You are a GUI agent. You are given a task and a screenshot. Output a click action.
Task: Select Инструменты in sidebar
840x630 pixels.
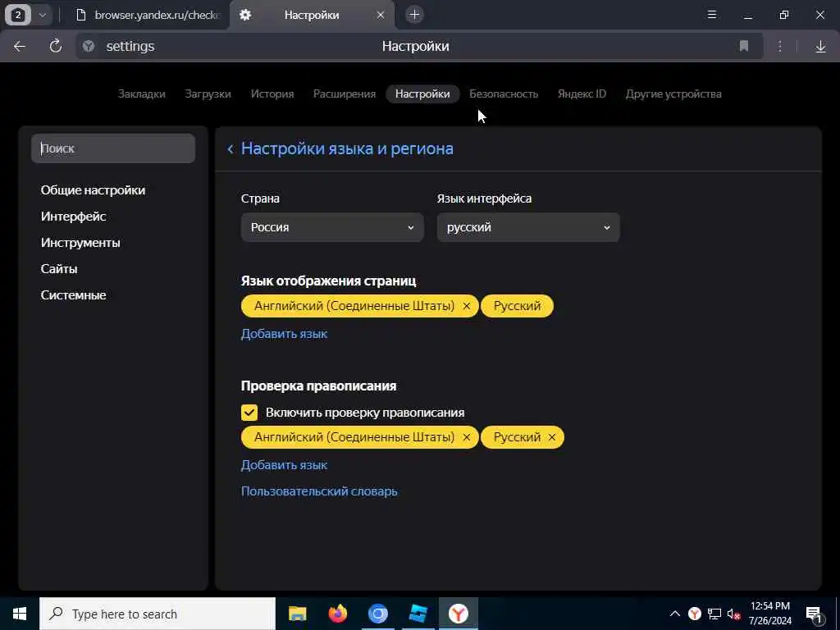click(80, 243)
